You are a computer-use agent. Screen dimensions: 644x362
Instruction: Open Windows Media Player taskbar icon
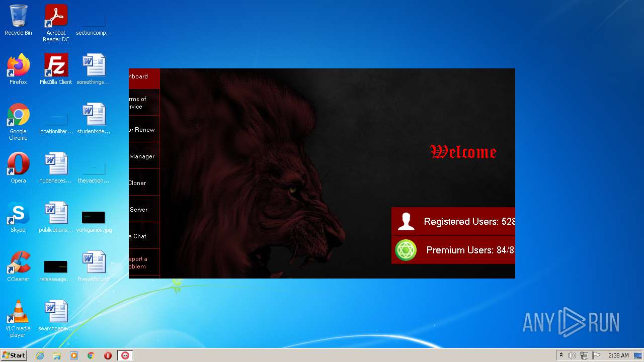(74, 355)
